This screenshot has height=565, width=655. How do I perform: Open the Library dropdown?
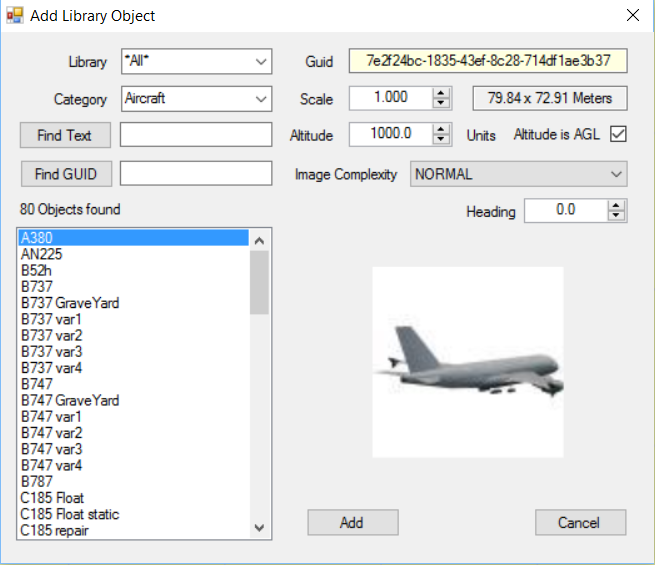[262, 62]
